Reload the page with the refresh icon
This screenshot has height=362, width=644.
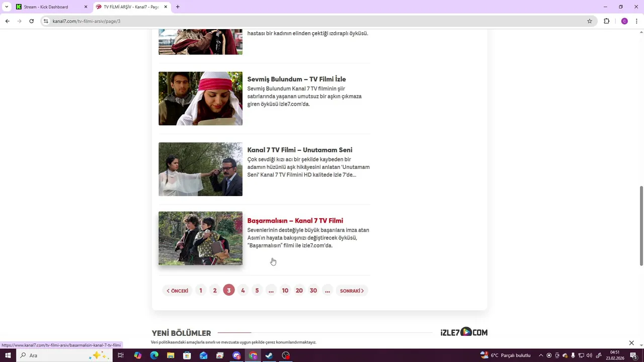coord(31,21)
